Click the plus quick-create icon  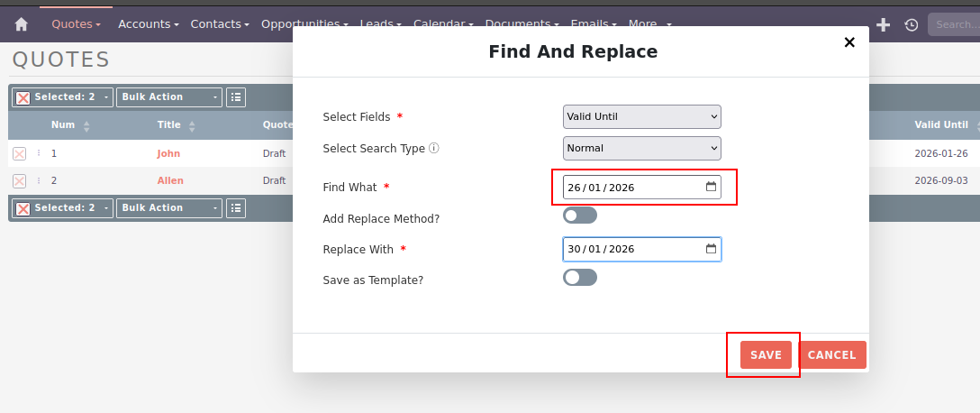883,24
